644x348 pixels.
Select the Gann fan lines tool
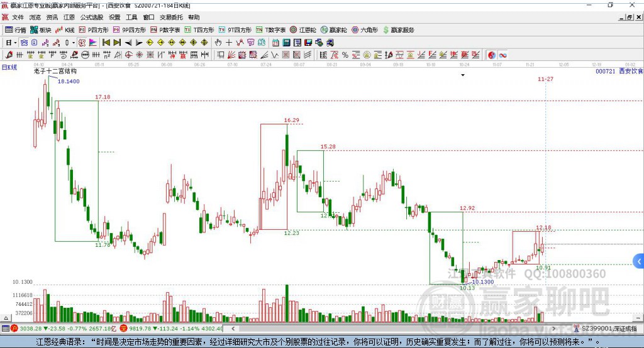[x=231, y=55]
